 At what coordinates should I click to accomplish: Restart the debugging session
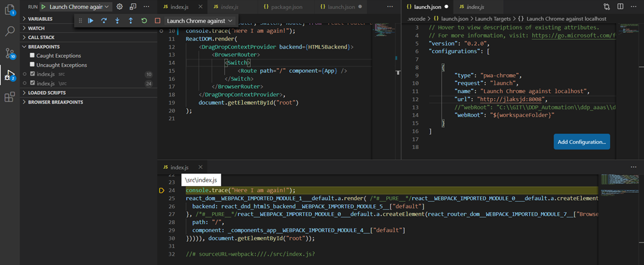[144, 21]
